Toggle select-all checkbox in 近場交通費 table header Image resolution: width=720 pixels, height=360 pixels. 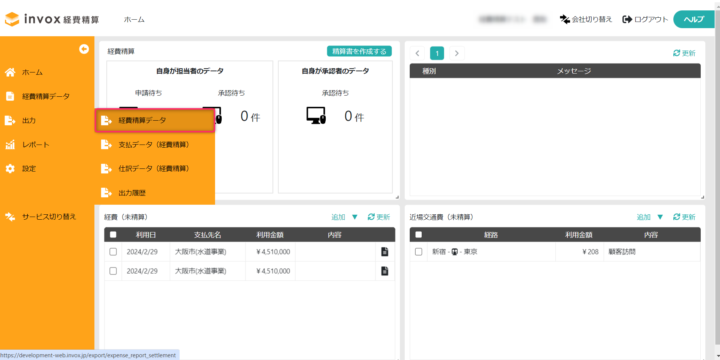coord(418,235)
